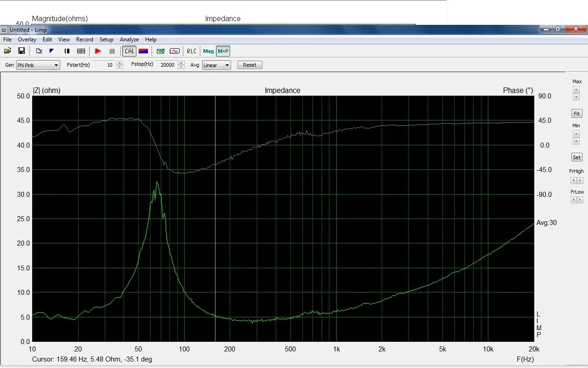Screen dimensions: 588x368
Task: Click the two vertical bars toolbar icon
Action: click(x=67, y=51)
